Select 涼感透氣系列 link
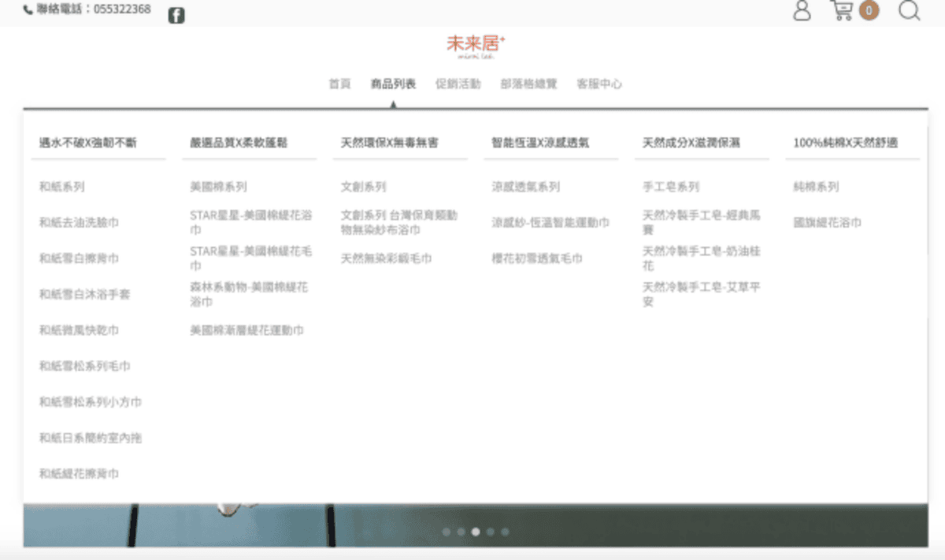945x560 pixels. tap(525, 187)
